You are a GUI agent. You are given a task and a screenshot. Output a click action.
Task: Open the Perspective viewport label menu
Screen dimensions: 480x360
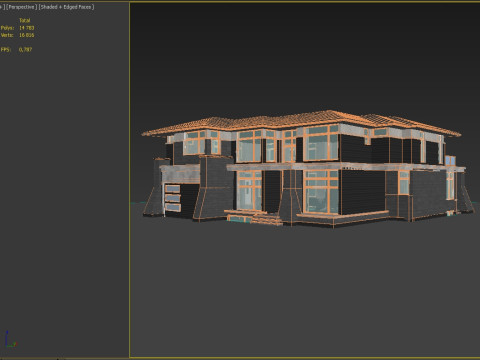[x=22, y=7]
